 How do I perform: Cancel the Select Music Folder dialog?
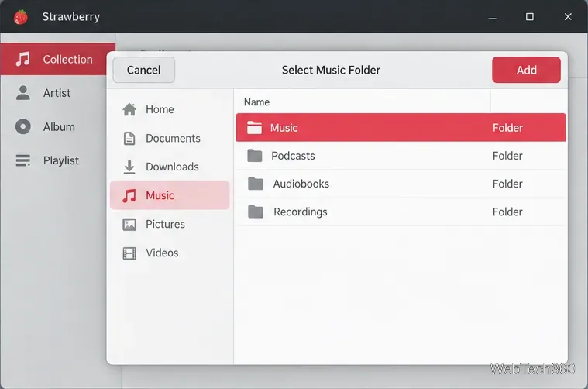143,70
